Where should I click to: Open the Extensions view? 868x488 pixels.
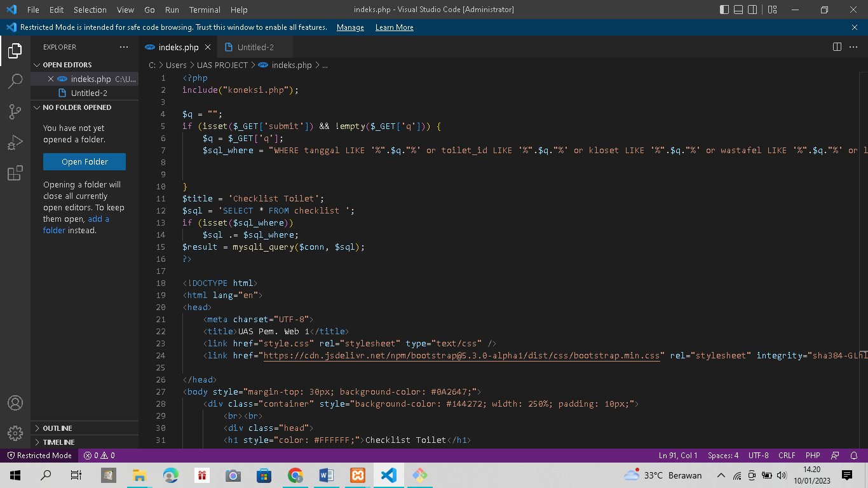tap(14, 172)
